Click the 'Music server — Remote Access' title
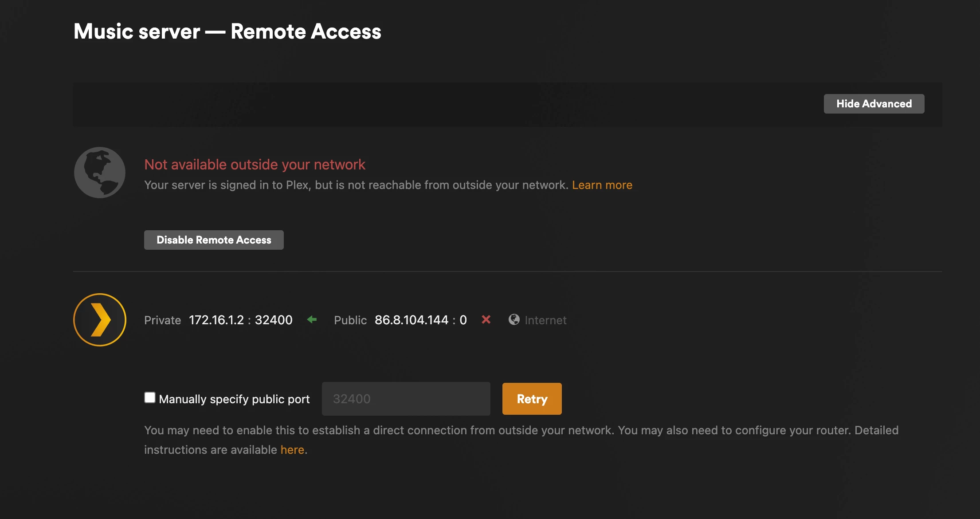 [227, 31]
